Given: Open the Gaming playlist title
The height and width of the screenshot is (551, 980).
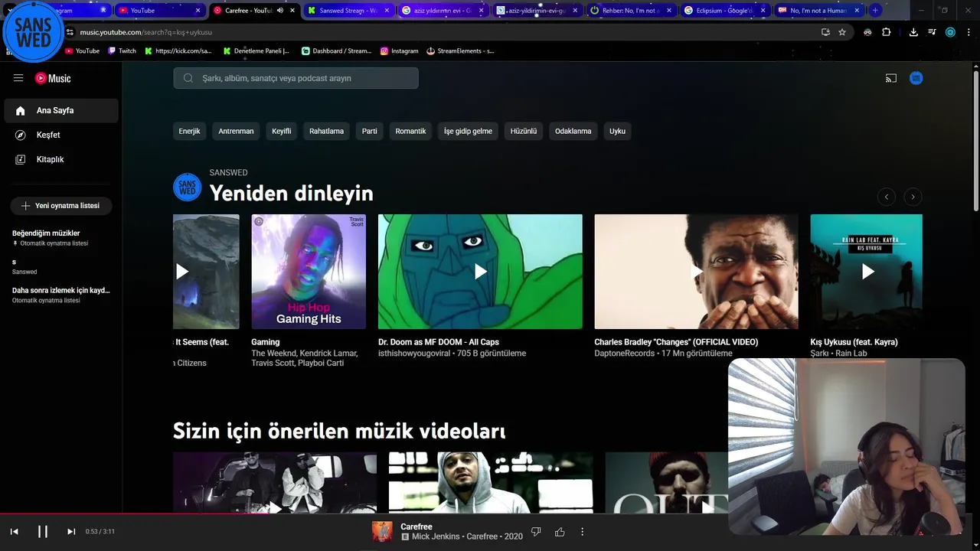Looking at the screenshot, I should 266,342.
